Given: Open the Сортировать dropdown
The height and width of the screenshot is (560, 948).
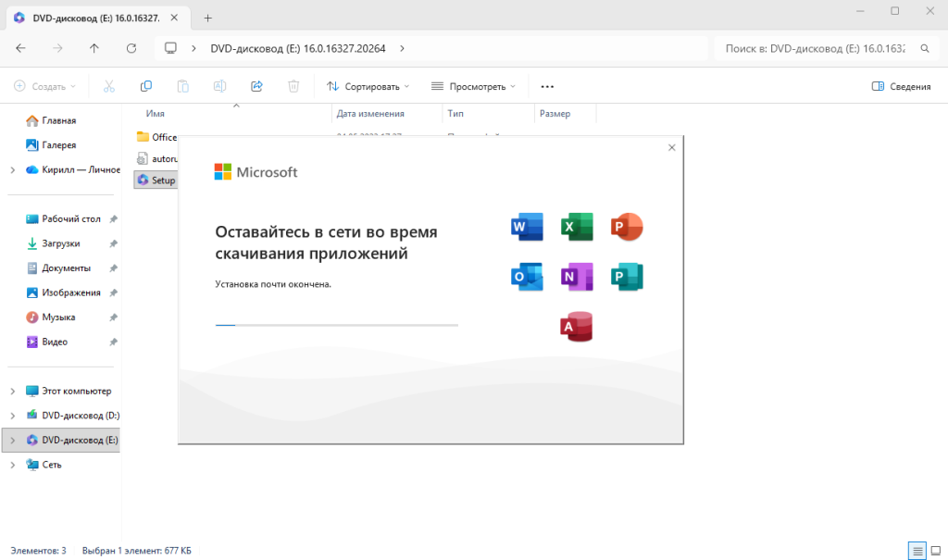Looking at the screenshot, I should pyautogui.click(x=368, y=86).
